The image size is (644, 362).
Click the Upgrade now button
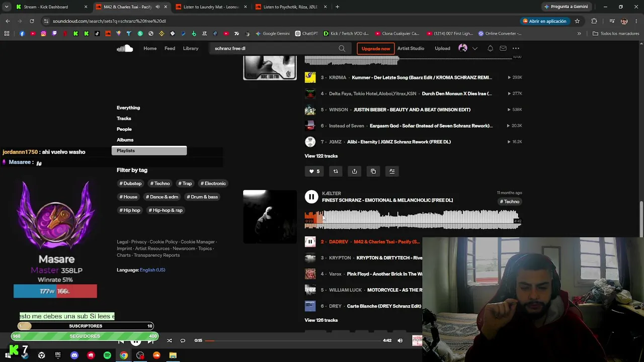click(x=375, y=48)
